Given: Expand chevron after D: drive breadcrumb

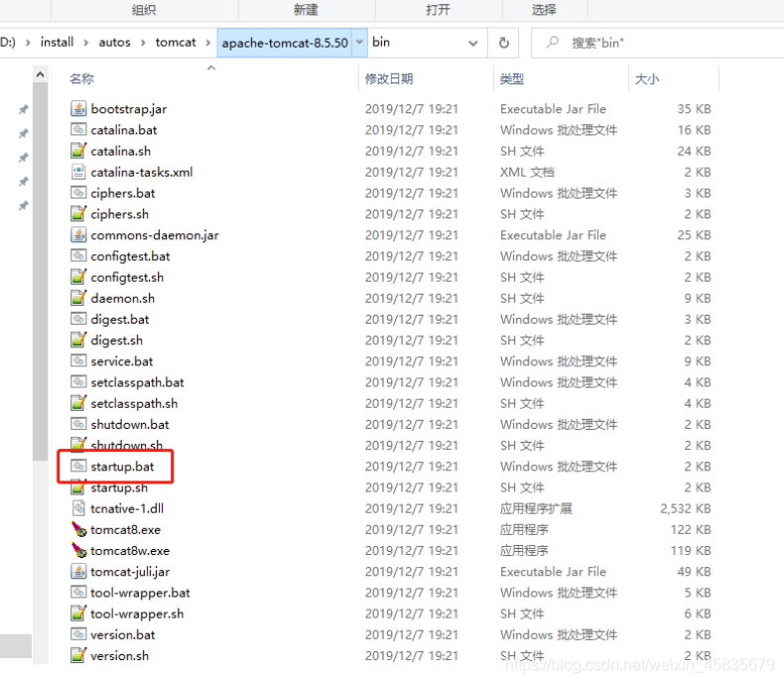Looking at the screenshot, I should pos(28,43).
